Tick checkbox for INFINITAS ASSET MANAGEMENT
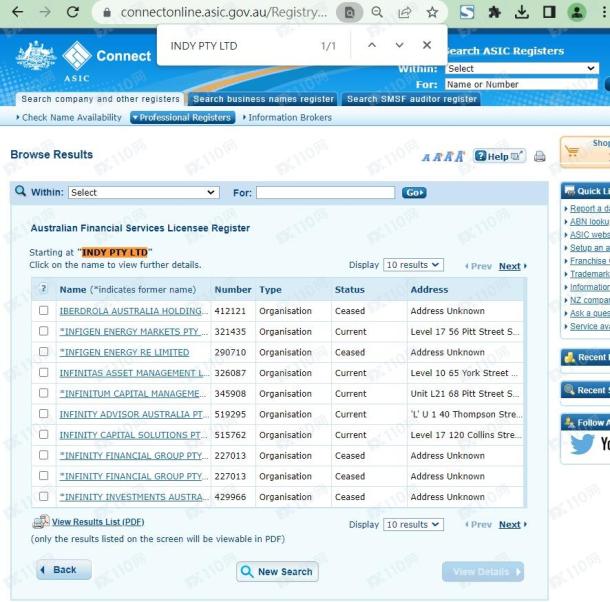 [x=44, y=372]
